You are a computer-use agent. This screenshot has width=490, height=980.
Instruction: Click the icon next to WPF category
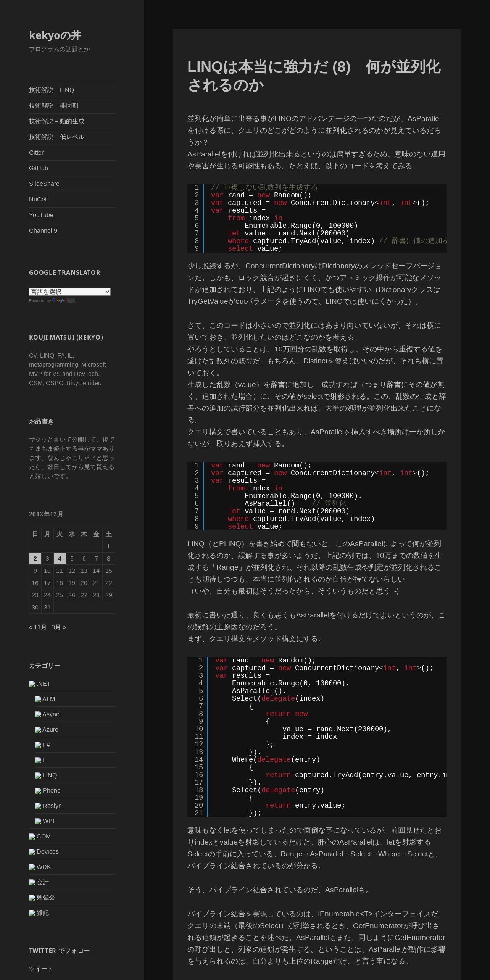pos(38,821)
